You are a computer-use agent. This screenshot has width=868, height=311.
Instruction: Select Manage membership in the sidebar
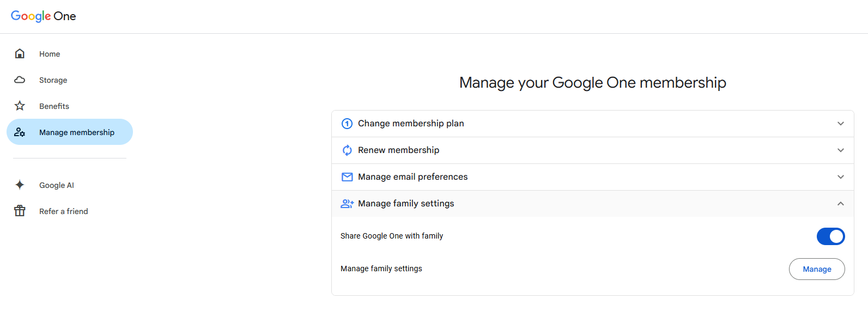coord(70,132)
